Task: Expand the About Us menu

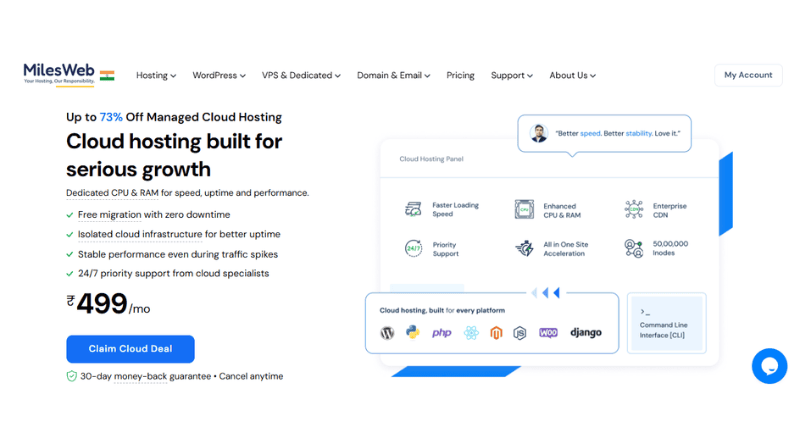Action: pyautogui.click(x=572, y=76)
